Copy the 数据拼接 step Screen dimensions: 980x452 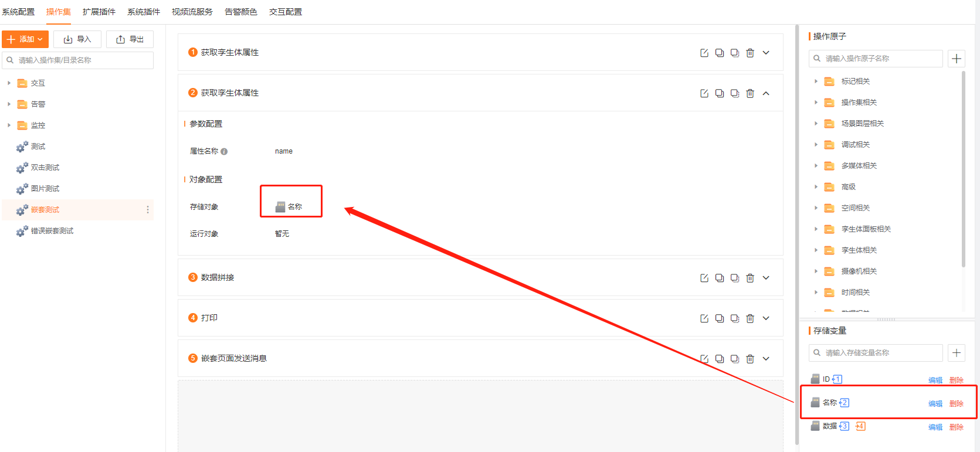point(720,278)
